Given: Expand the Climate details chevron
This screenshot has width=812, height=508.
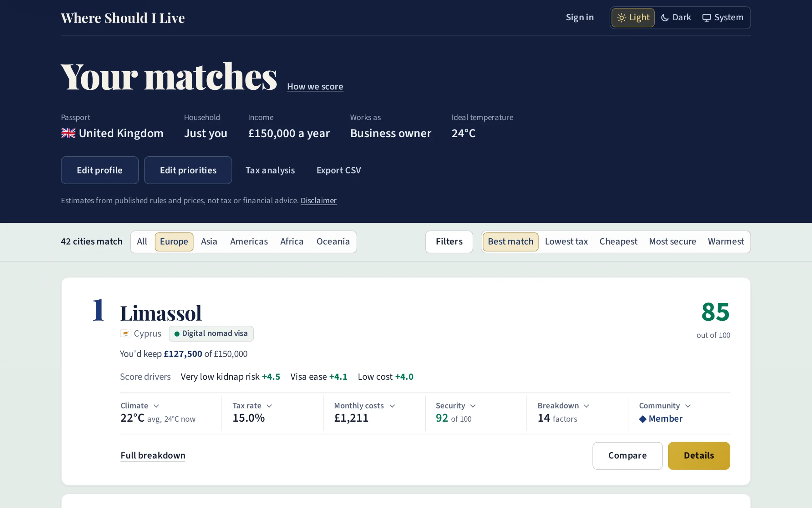Looking at the screenshot, I should (x=156, y=406).
